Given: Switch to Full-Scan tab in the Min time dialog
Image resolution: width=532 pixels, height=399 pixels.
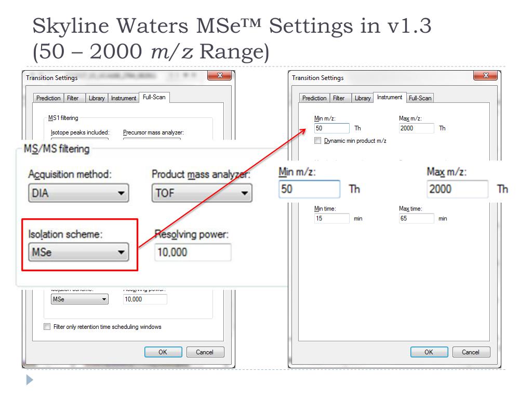Looking at the screenshot, I should tap(420, 98).
